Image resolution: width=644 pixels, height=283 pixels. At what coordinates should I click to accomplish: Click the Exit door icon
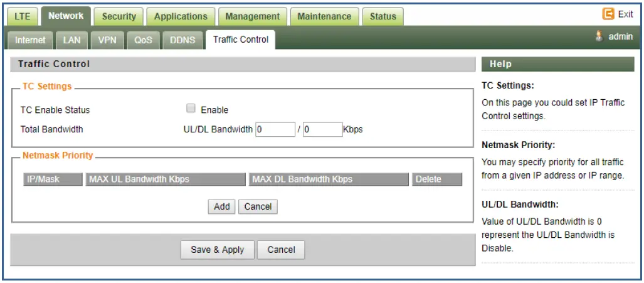click(x=608, y=14)
